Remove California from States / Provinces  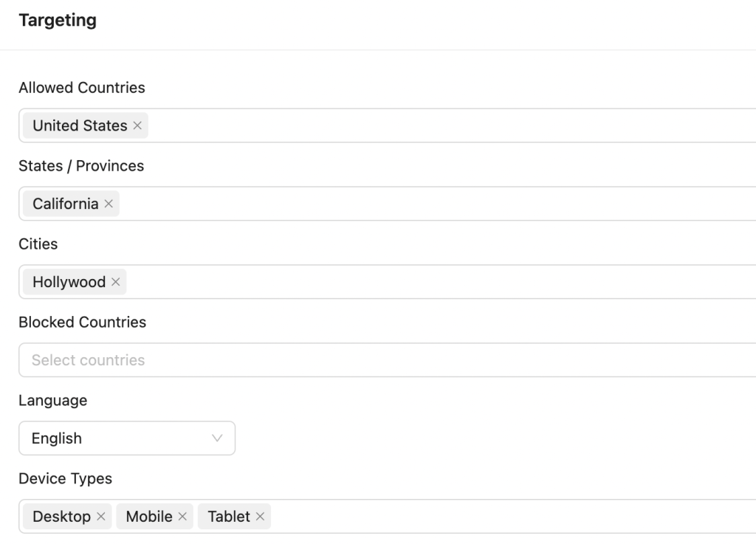coord(109,204)
